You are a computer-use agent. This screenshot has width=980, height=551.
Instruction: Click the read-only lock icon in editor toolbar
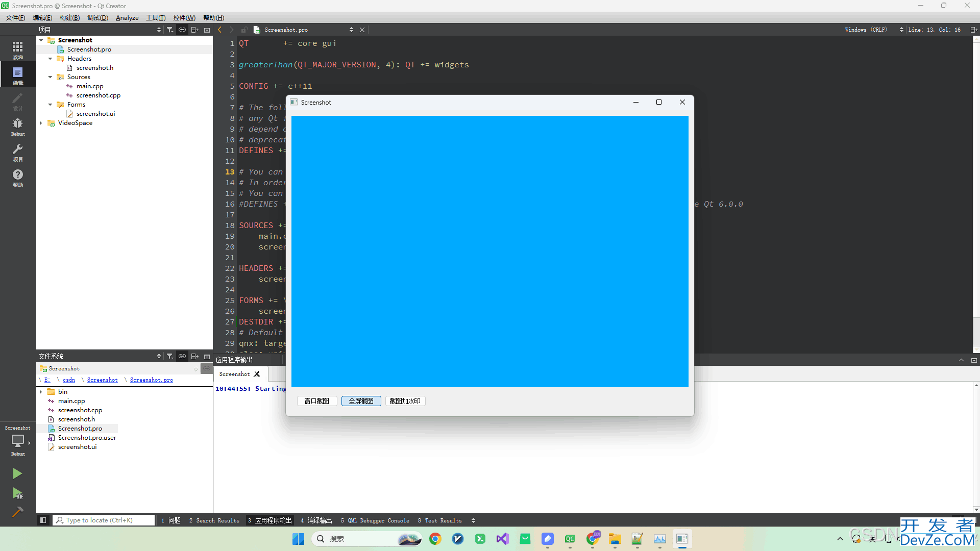tap(244, 30)
